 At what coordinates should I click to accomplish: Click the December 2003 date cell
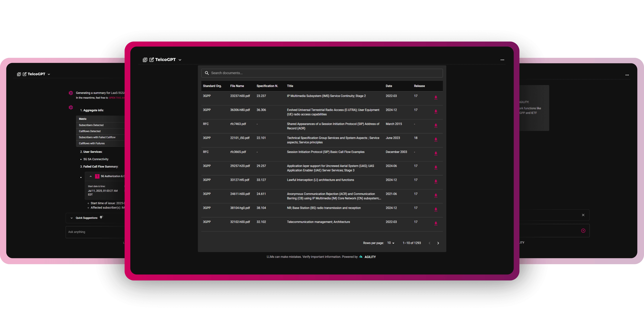pyautogui.click(x=396, y=152)
